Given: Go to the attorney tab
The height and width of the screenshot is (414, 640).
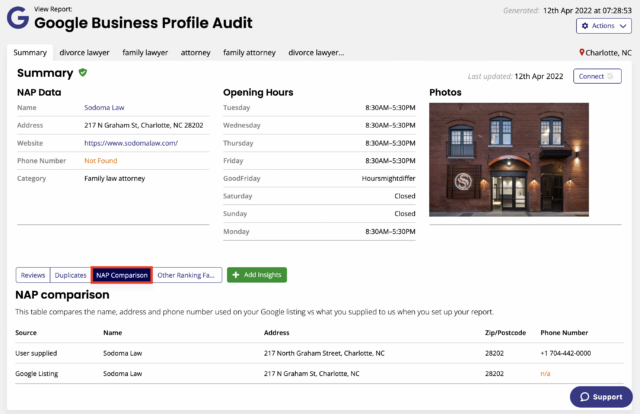Looking at the screenshot, I should tap(195, 52).
